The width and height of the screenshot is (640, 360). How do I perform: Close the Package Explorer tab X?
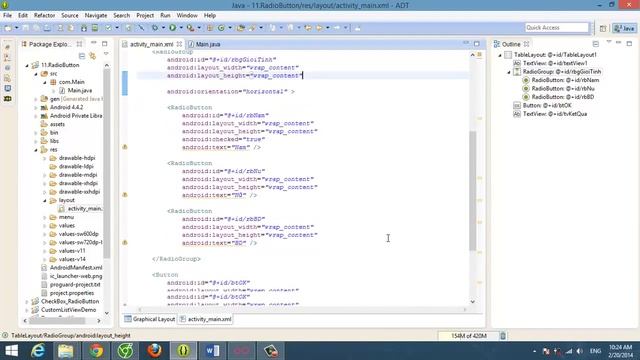coord(79,44)
